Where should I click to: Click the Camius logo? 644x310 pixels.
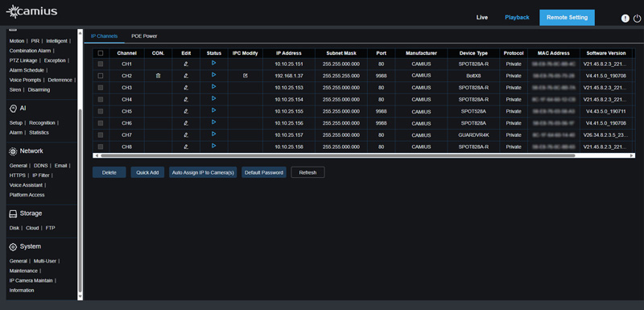pyautogui.click(x=31, y=11)
